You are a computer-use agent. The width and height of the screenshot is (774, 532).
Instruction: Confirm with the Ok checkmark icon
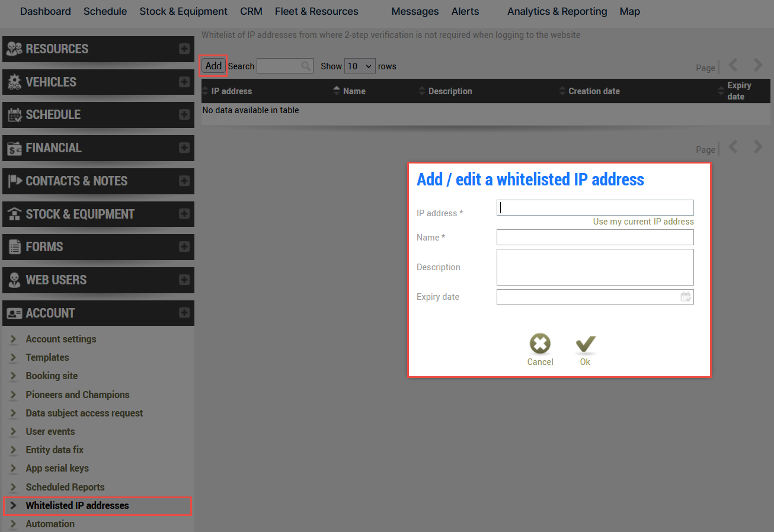[585, 344]
